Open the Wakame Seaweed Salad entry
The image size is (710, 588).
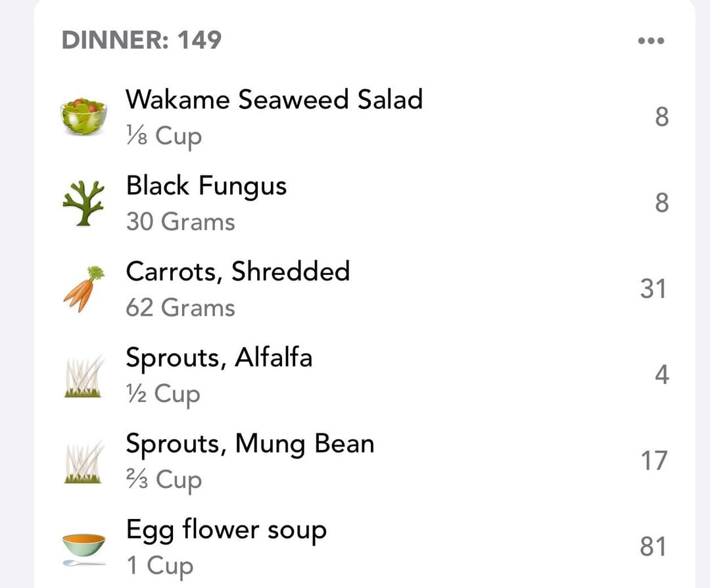364,117
